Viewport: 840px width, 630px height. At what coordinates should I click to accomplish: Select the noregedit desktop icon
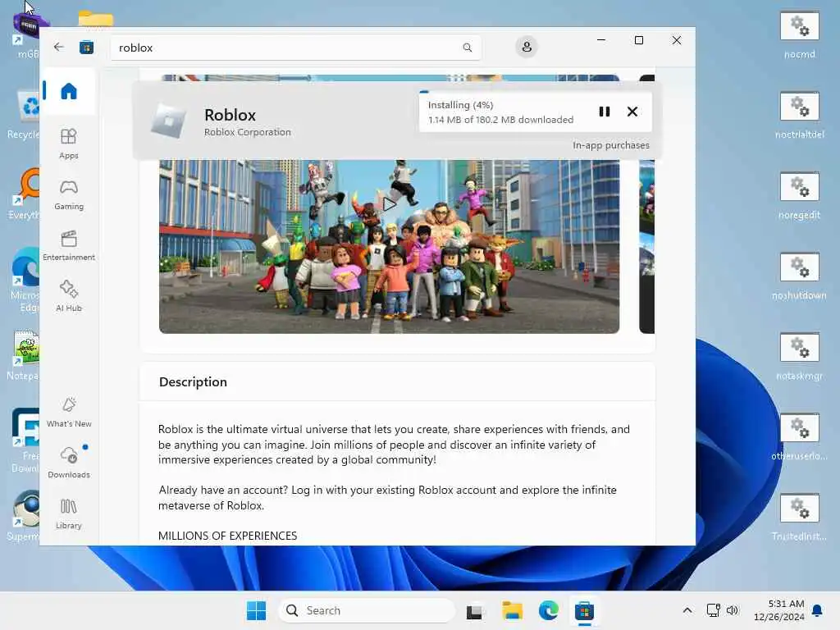click(799, 195)
